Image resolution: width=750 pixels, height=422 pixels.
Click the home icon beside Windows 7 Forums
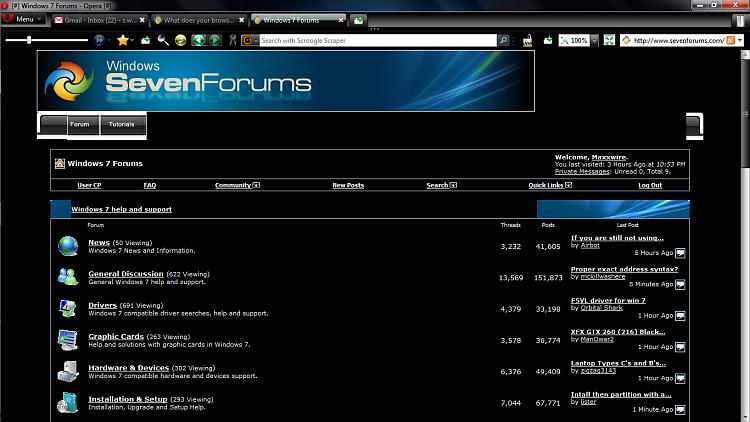(60, 164)
